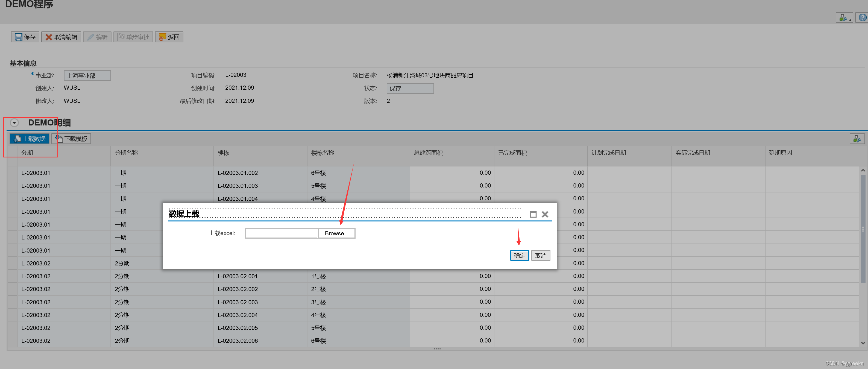Open the help question-mark icon
Screen dimensions: 868x369
[x=862, y=17]
